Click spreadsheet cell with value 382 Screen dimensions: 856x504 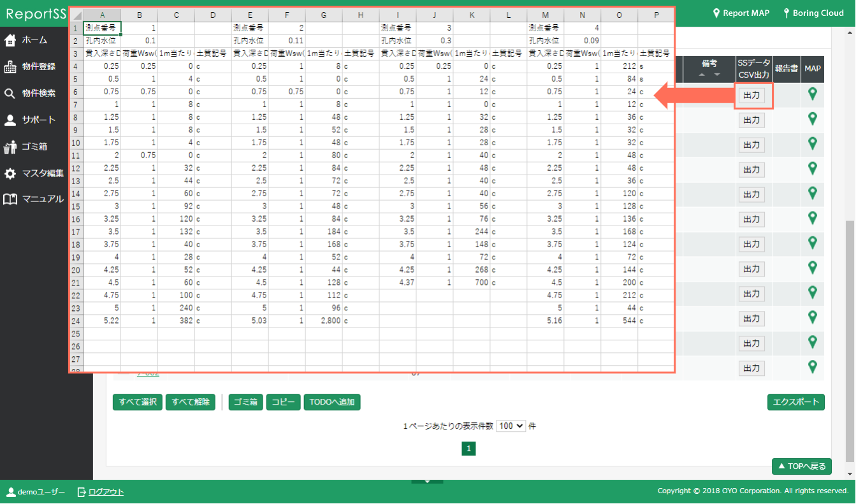coord(177,321)
